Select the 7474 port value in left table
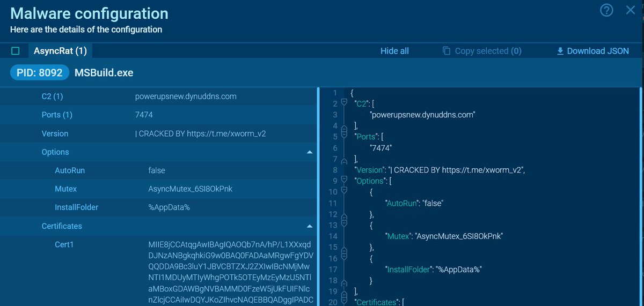 point(144,115)
